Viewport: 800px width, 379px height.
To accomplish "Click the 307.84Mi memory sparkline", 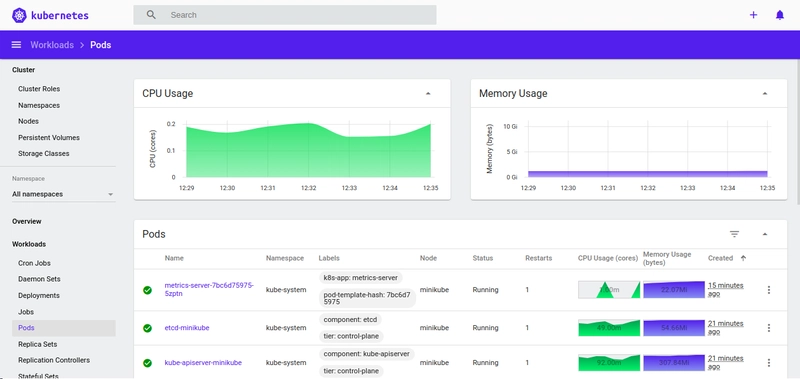I will 674,363.
